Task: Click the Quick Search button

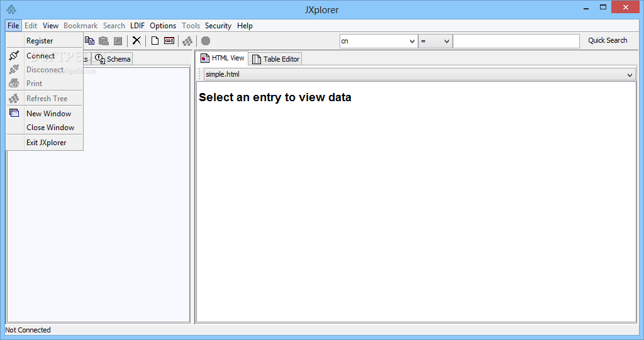Action: coord(608,40)
